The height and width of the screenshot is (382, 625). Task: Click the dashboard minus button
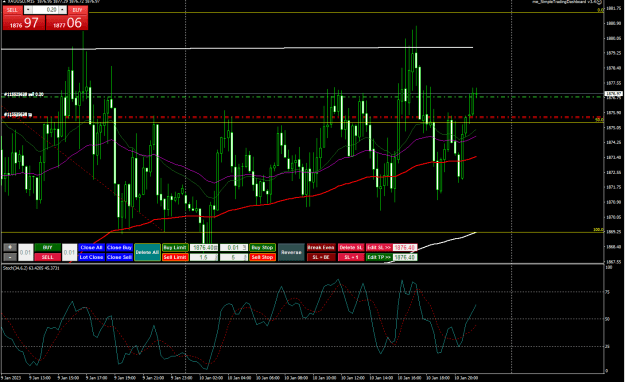tap(10, 257)
